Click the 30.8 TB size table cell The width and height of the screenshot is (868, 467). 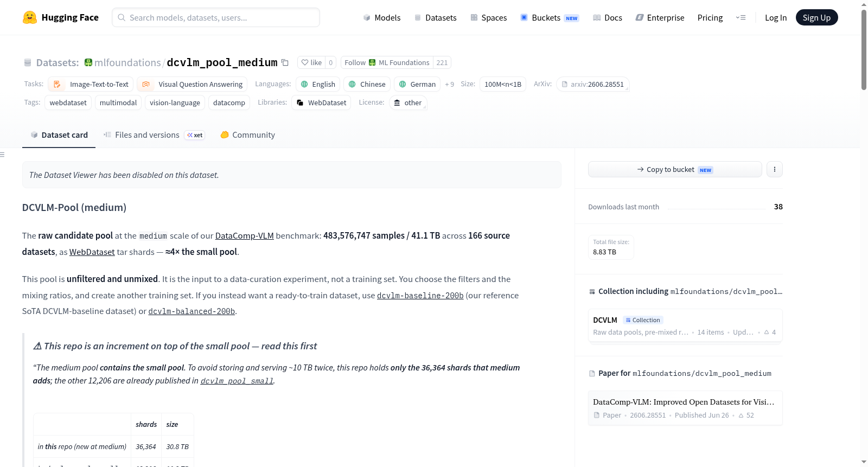click(x=177, y=446)
